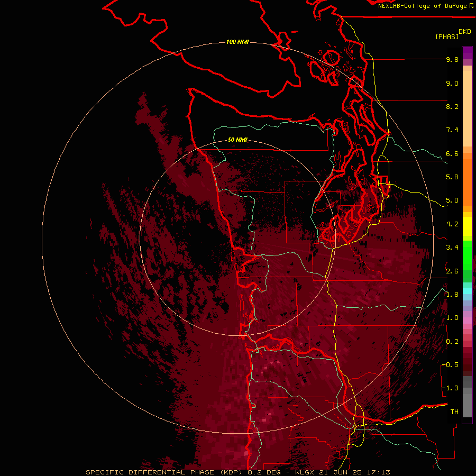Select the 6.6 scale value
Viewport: 476px width, 476px height.
click(452, 153)
